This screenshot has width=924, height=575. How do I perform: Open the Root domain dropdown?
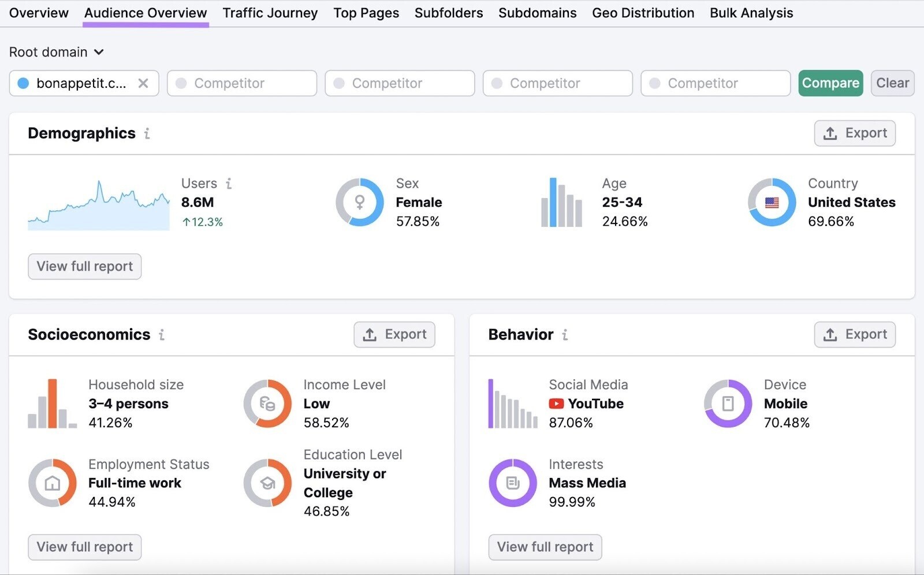(56, 52)
